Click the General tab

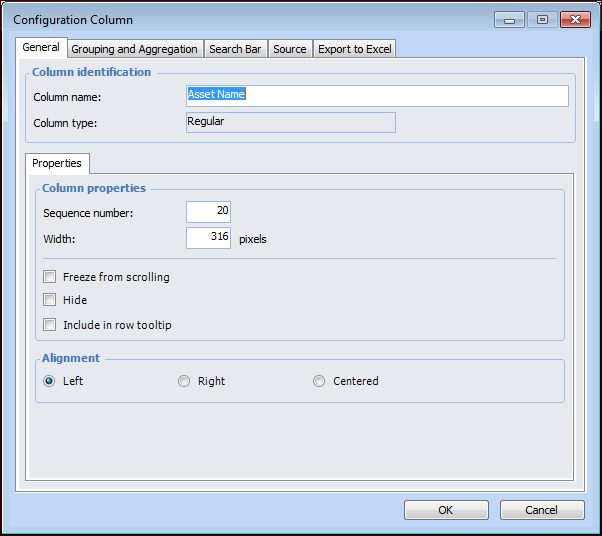(41, 48)
